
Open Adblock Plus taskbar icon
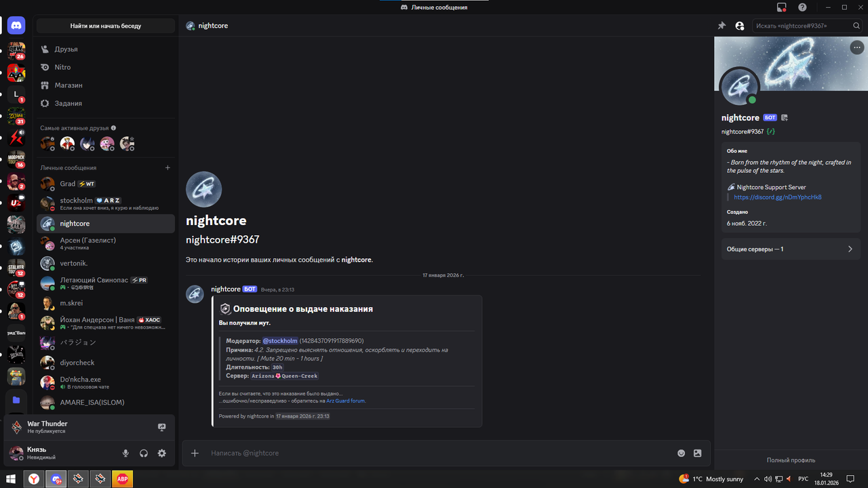pyautogui.click(x=123, y=479)
